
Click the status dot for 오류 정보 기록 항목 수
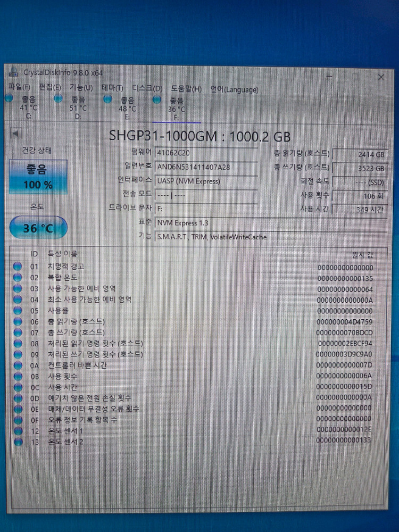[18, 420]
